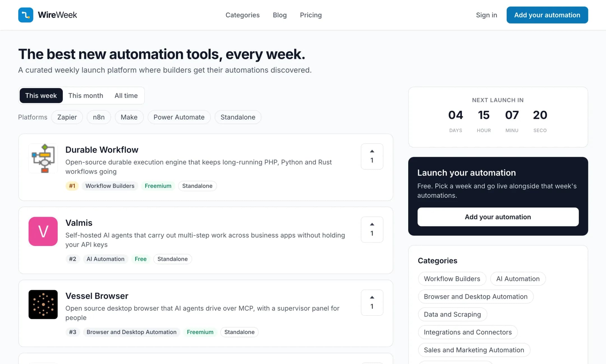Open the Integrations and Connectors category

coord(468,332)
